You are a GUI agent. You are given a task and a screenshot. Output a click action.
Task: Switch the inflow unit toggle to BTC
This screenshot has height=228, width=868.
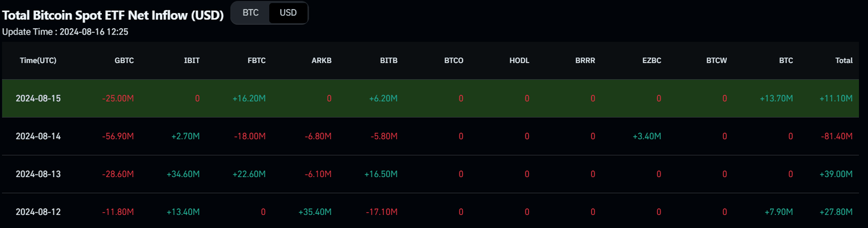click(x=250, y=12)
